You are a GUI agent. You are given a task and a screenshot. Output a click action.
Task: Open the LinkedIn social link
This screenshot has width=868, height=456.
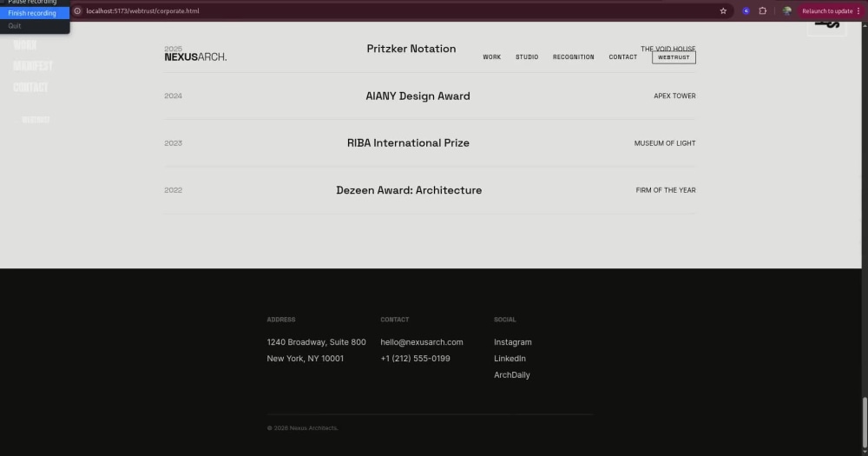510,359
